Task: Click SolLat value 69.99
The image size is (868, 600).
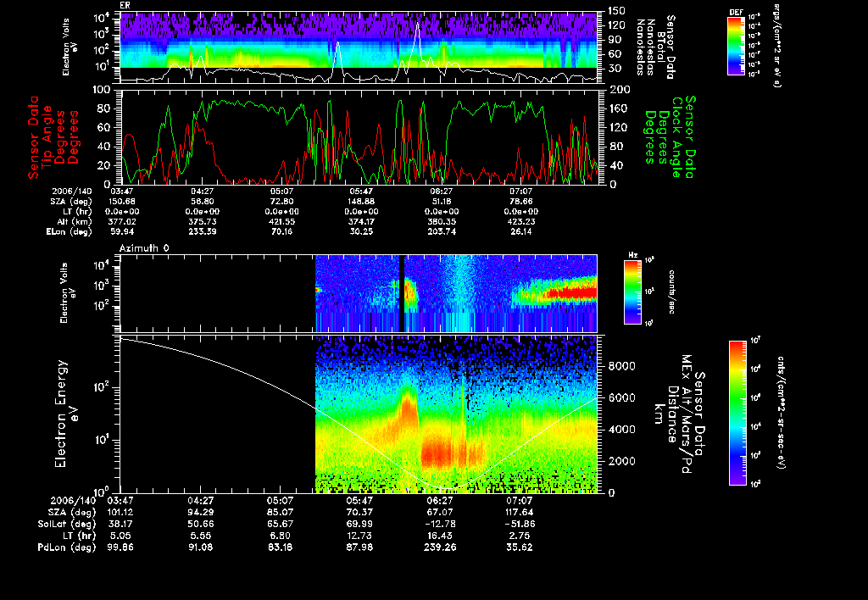Action: (x=359, y=525)
